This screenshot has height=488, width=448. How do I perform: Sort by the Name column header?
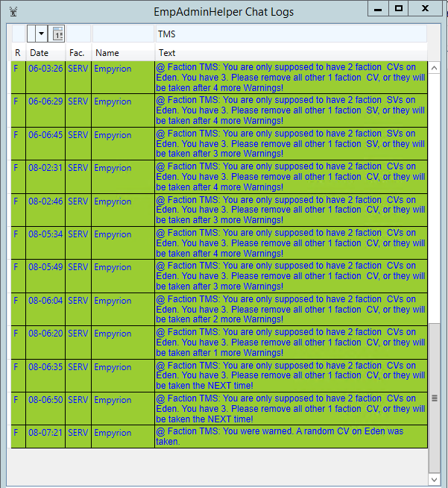click(123, 52)
